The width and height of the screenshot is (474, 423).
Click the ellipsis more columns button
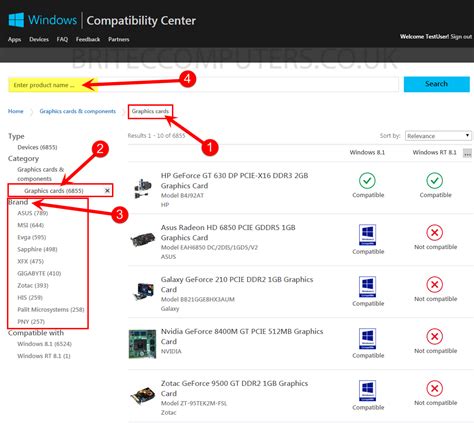click(x=467, y=153)
